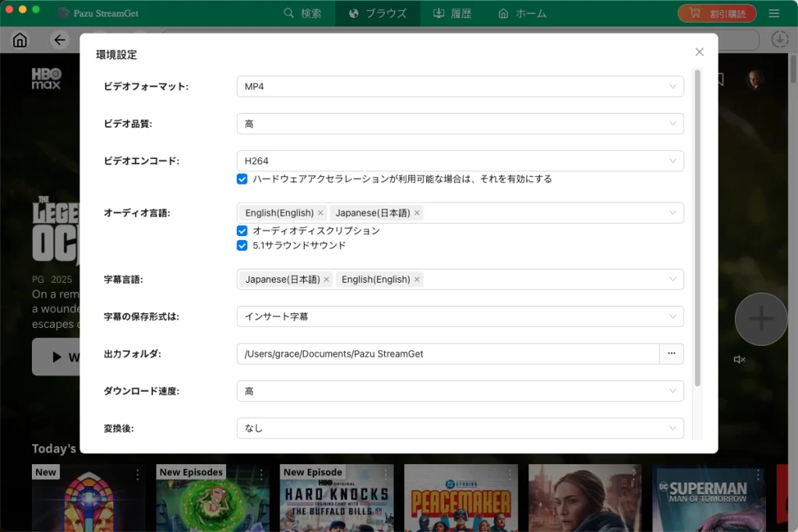The image size is (798, 532).
Task: Disable the hardware acceleration checkbox
Action: [242, 179]
